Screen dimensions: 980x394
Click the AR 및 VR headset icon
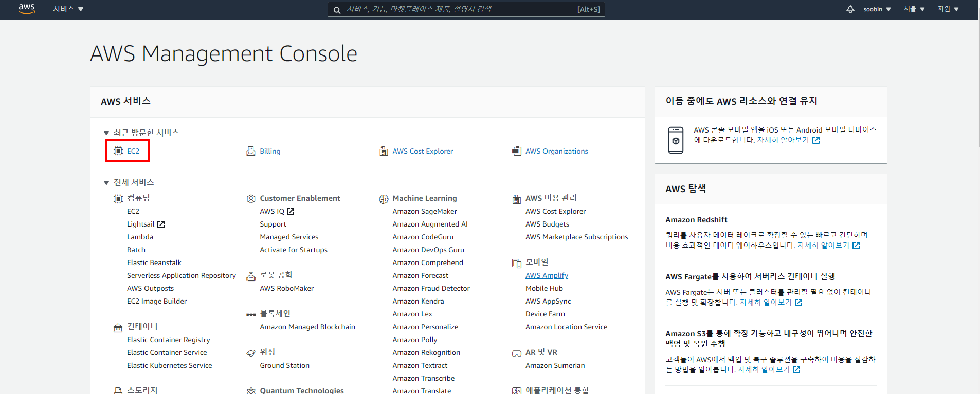click(517, 353)
